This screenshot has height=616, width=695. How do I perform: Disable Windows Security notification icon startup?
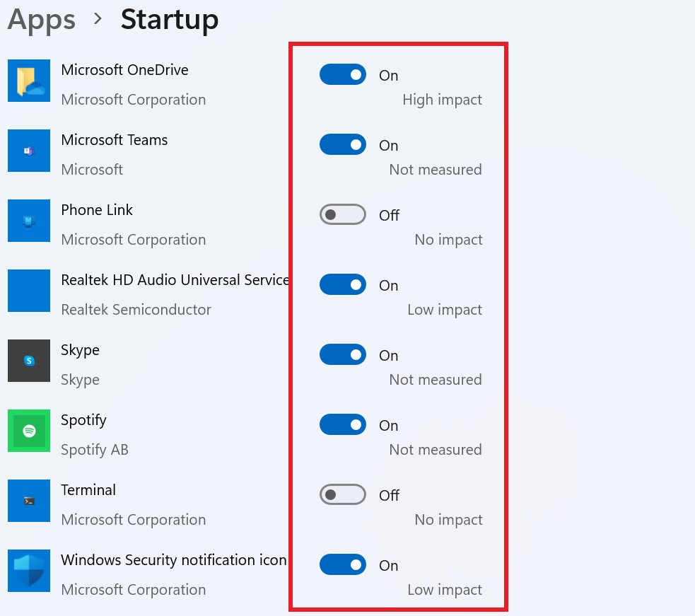(343, 564)
